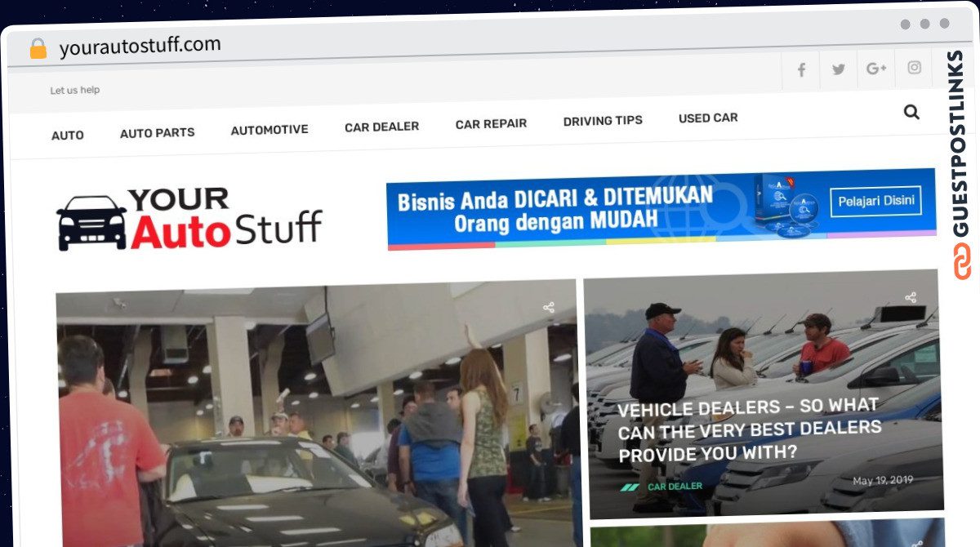The width and height of the screenshot is (980, 547).
Task: Open the Twitter social link
Action: [x=839, y=69]
